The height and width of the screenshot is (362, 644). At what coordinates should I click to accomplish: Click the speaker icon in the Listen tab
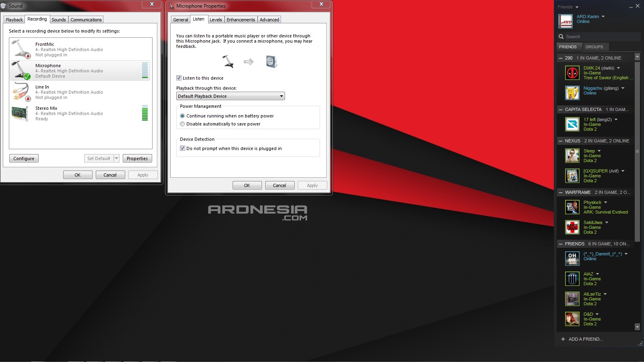click(x=272, y=62)
